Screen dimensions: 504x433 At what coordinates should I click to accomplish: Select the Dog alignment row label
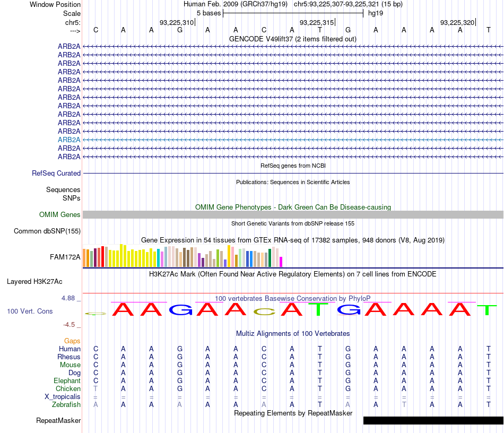[x=75, y=373]
